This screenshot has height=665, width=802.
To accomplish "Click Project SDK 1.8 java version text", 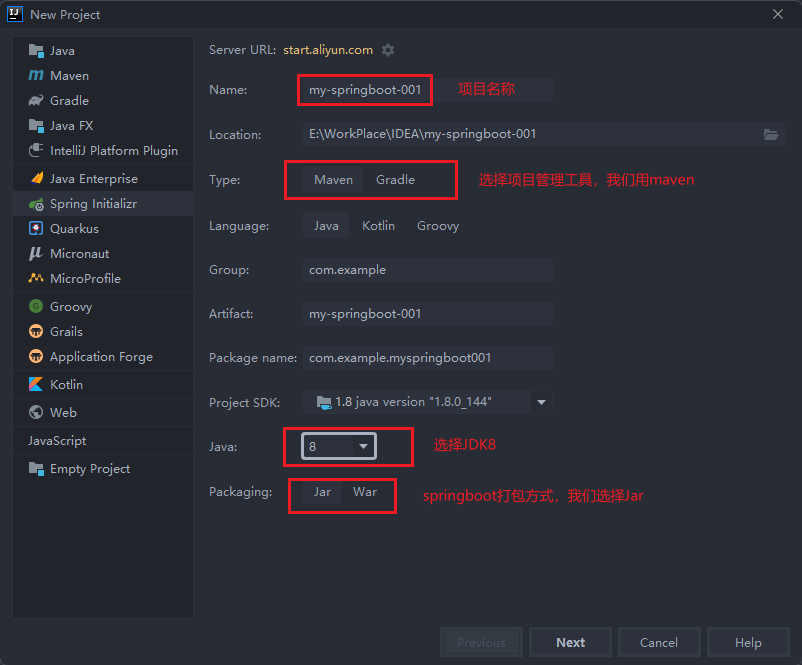I will (x=413, y=402).
